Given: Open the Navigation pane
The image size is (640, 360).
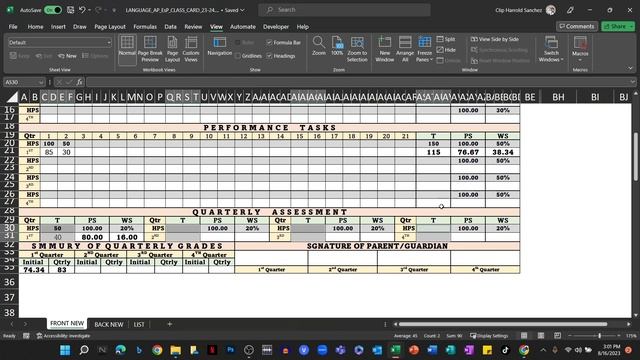Looking at the screenshot, I should [220, 47].
